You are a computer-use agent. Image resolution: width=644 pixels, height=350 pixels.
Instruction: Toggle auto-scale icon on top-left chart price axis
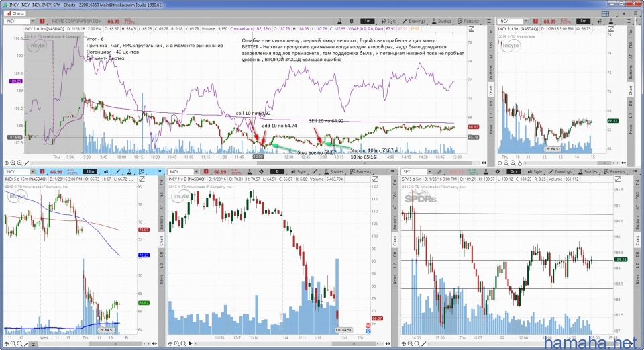coord(471,29)
